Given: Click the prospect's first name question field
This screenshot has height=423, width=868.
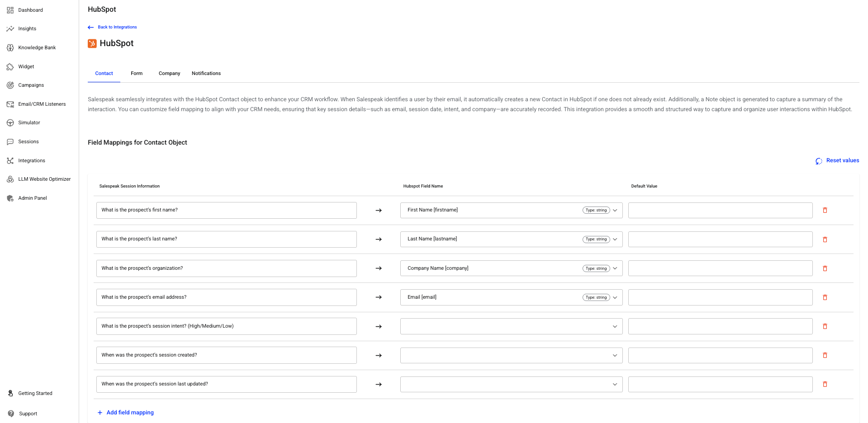Looking at the screenshot, I should click(x=227, y=210).
